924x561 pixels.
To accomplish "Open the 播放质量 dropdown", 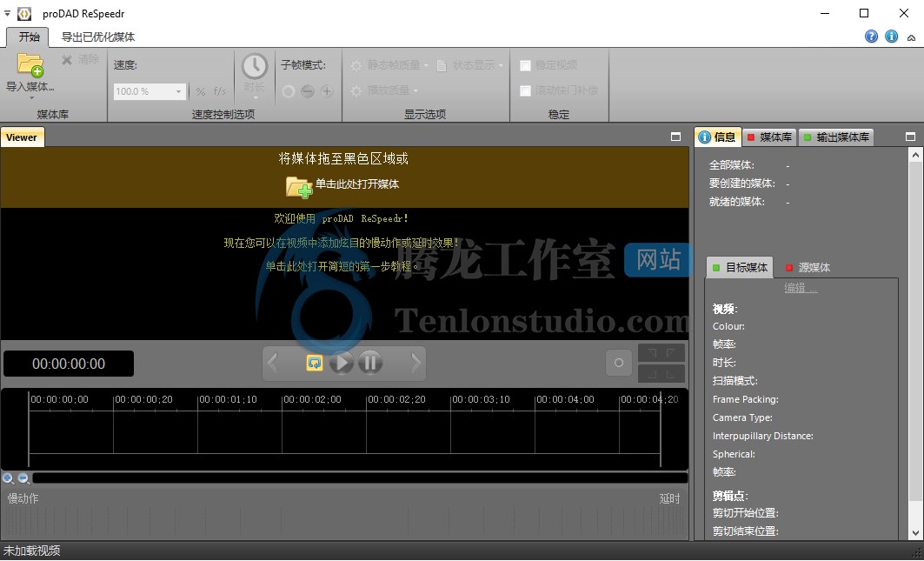I will [384, 90].
